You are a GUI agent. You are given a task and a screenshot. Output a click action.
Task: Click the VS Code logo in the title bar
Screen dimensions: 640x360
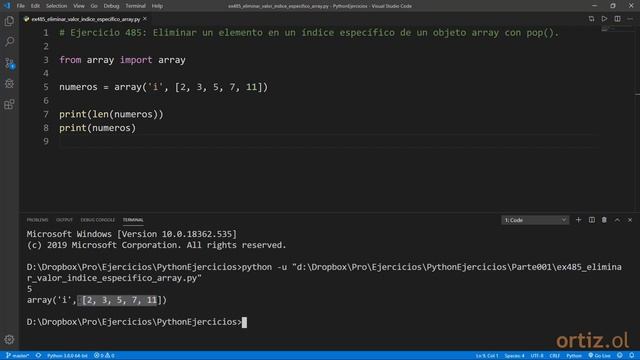[7, 6]
